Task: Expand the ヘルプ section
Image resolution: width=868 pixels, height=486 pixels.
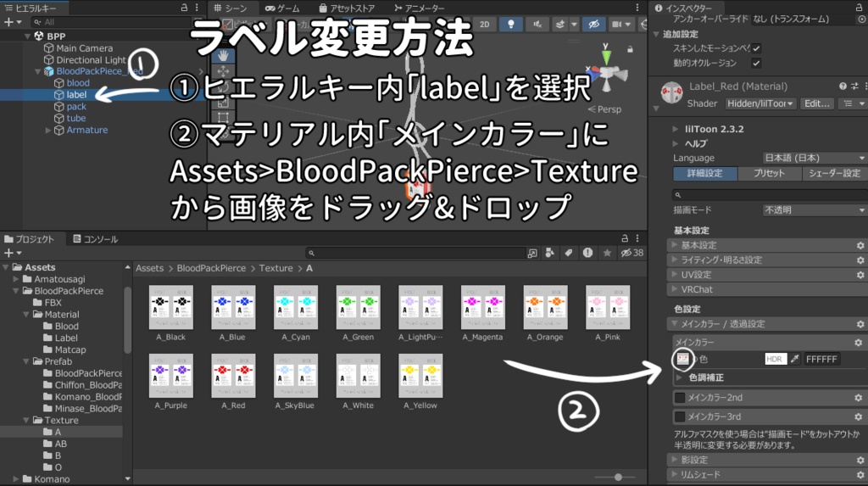Action: [676, 143]
